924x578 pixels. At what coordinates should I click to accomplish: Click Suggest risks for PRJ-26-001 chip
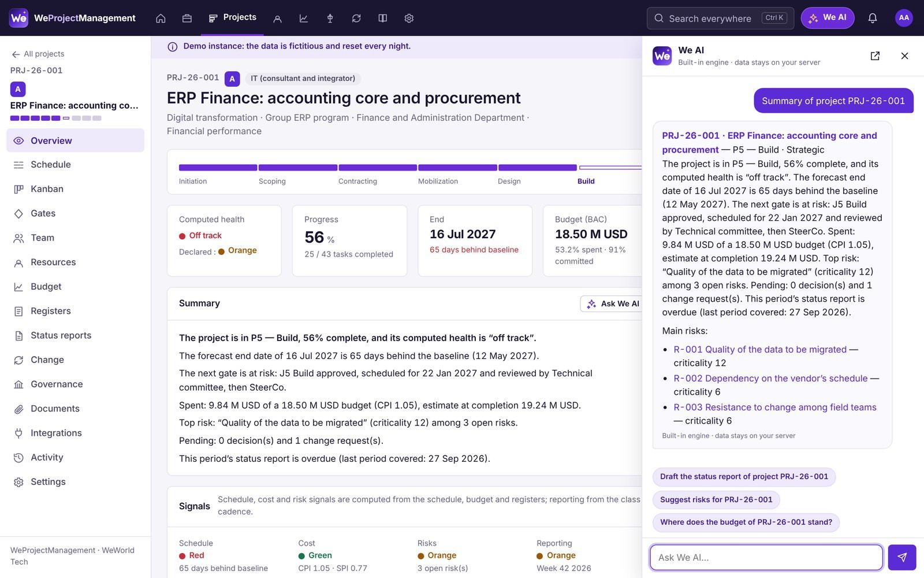pyautogui.click(x=716, y=500)
